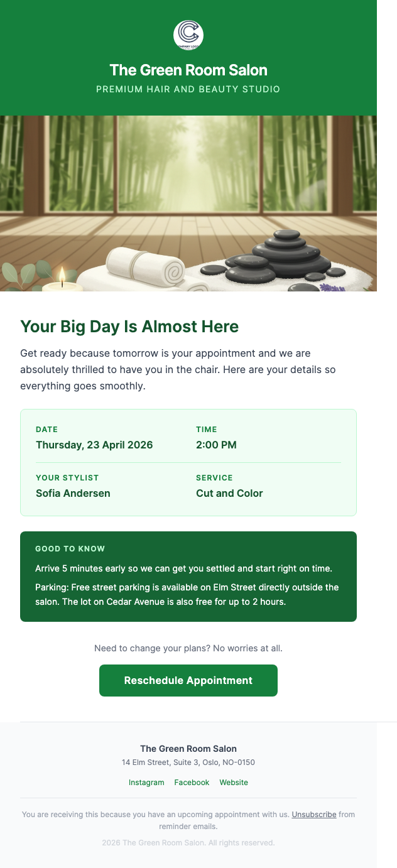The image size is (397, 868).
Task: Click the GOOD TO KNOW panel
Action: pos(188,577)
